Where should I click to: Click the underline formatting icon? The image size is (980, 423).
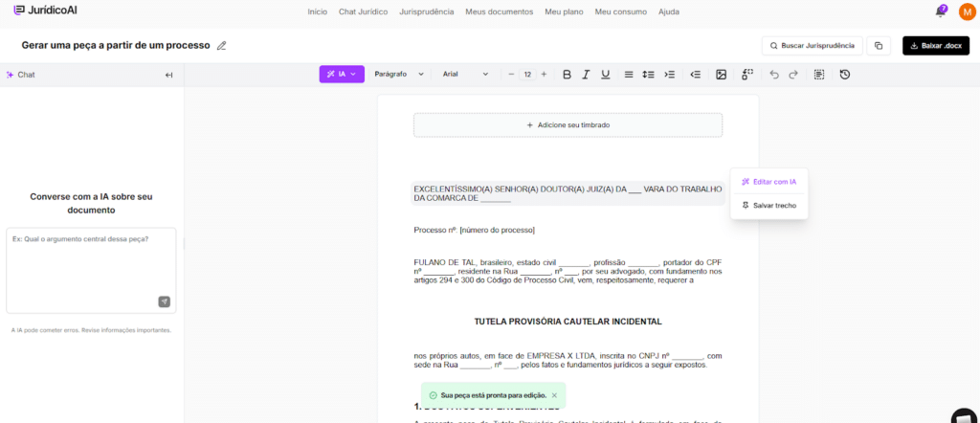(605, 75)
